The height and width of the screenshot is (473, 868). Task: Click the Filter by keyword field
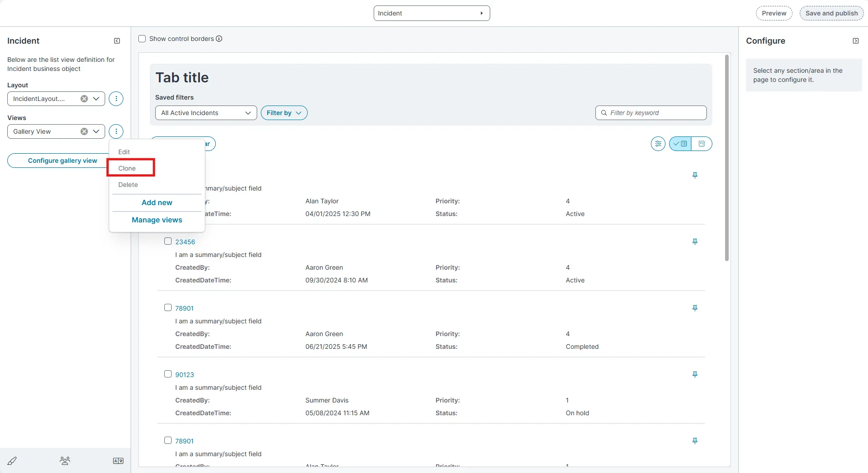pos(651,113)
